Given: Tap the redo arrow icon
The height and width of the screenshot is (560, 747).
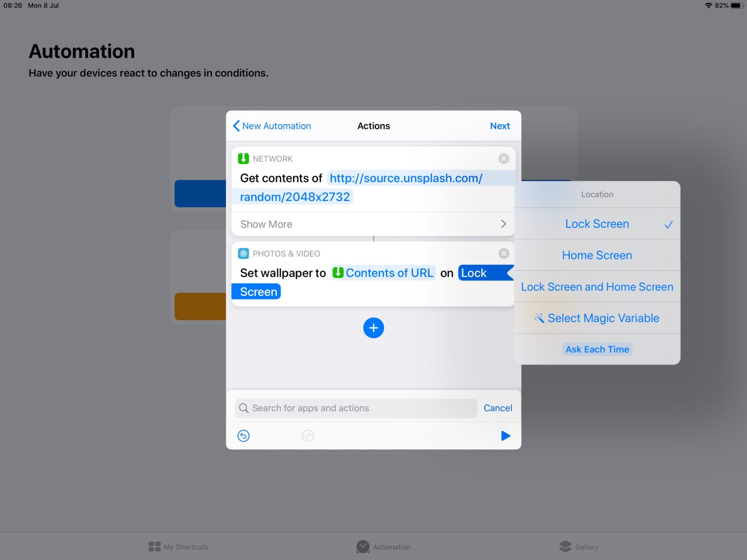Looking at the screenshot, I should pyautogui.click(x=308, y=436).
